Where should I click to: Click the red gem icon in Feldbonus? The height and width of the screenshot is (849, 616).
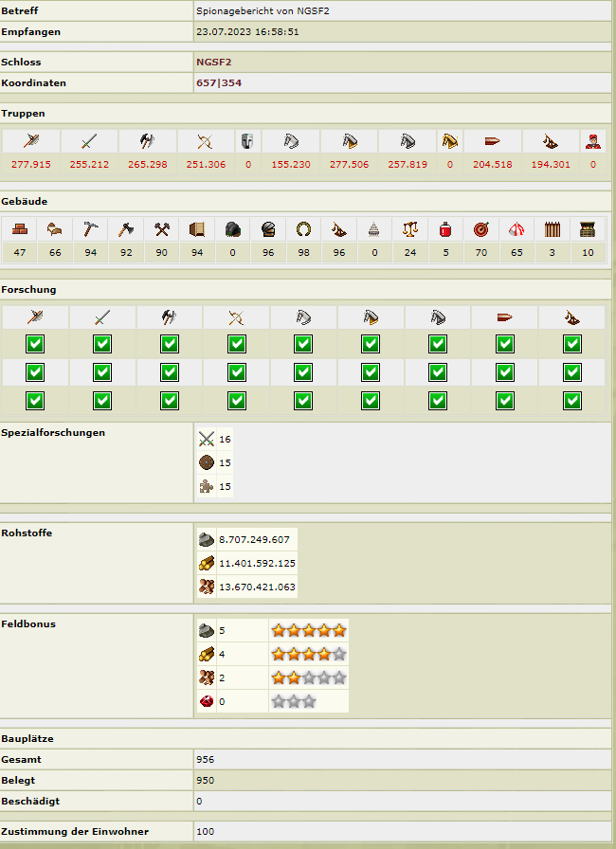(x=207, y=702)
